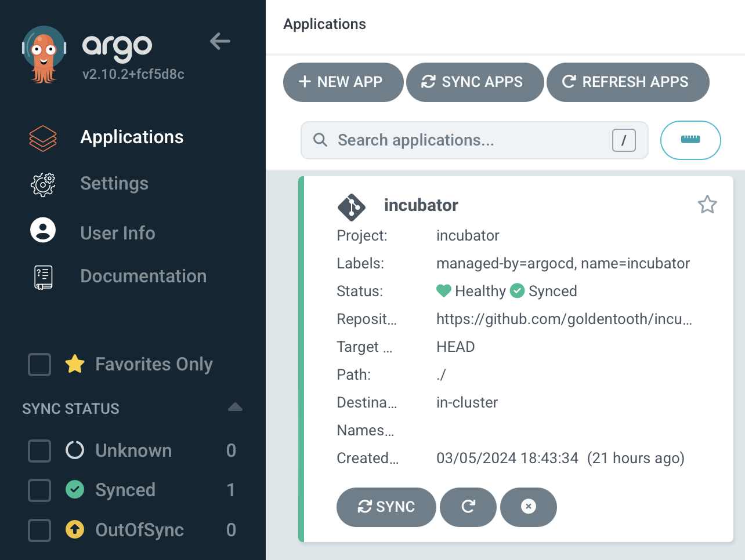Click the Applications page header title
Screen dimensions: 745x560
[x=324, y=24]
